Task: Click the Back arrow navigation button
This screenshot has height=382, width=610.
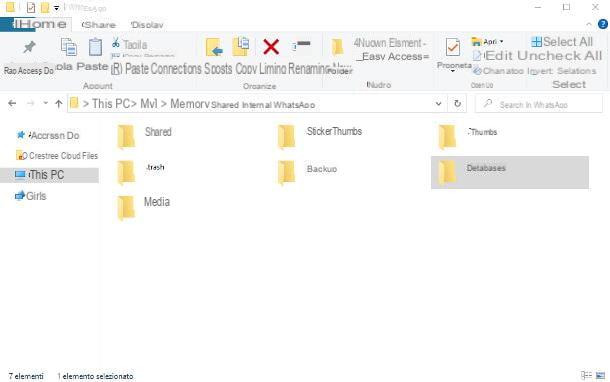Action: 12,103
